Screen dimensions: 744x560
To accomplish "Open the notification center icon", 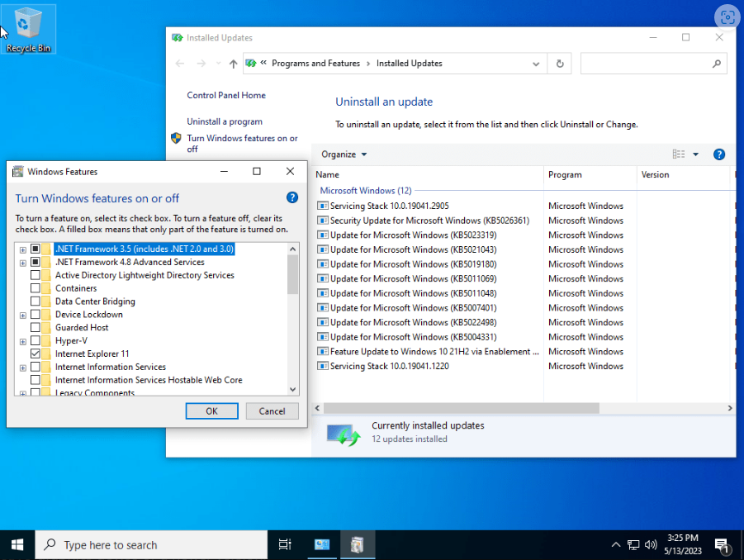I will pyautogui.click(x=722, y=546).
